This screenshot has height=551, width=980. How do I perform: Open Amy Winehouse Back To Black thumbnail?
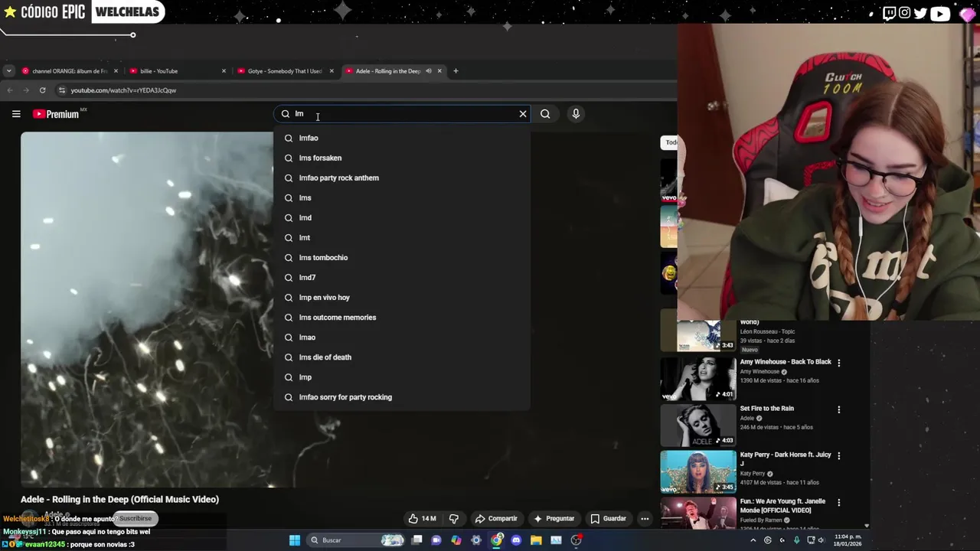[x=698, y=378]
